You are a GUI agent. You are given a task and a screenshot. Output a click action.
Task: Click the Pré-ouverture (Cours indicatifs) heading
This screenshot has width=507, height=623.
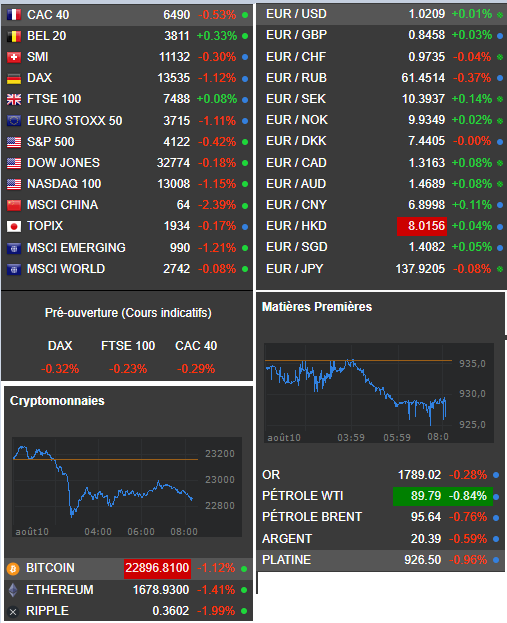pos(128,313)
